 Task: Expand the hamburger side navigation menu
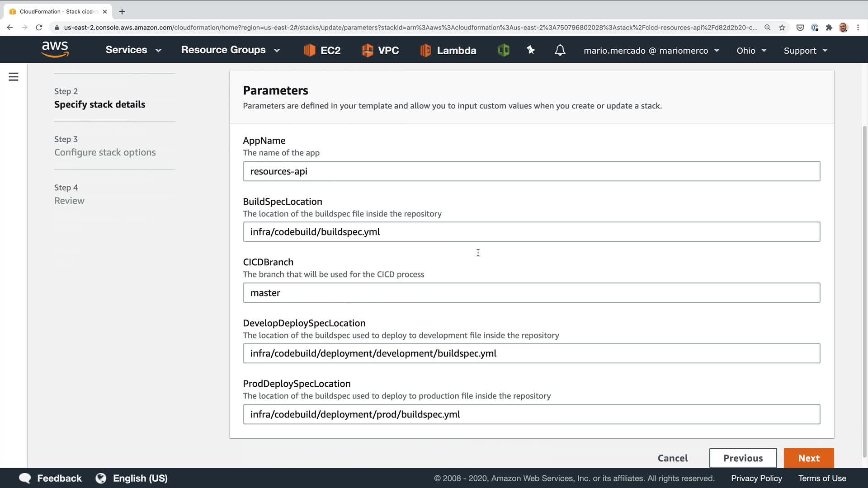(14, 77)
